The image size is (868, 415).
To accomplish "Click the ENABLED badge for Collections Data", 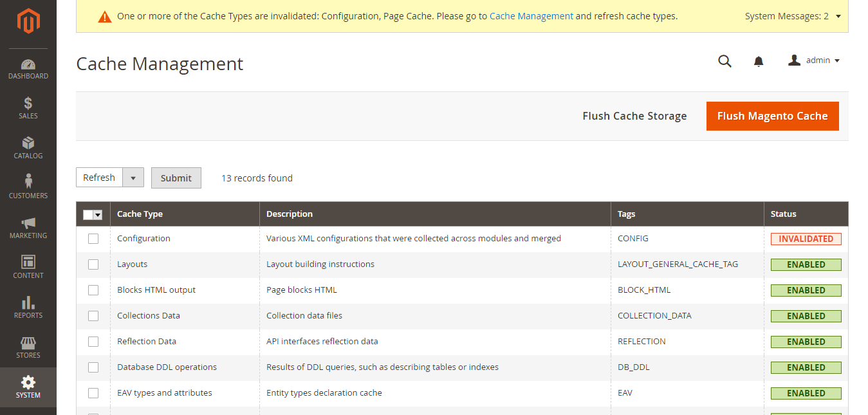I will click(806, 316).
